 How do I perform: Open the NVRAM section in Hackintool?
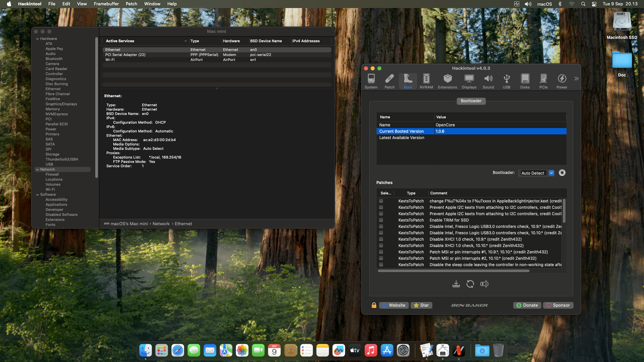(426, 81)
